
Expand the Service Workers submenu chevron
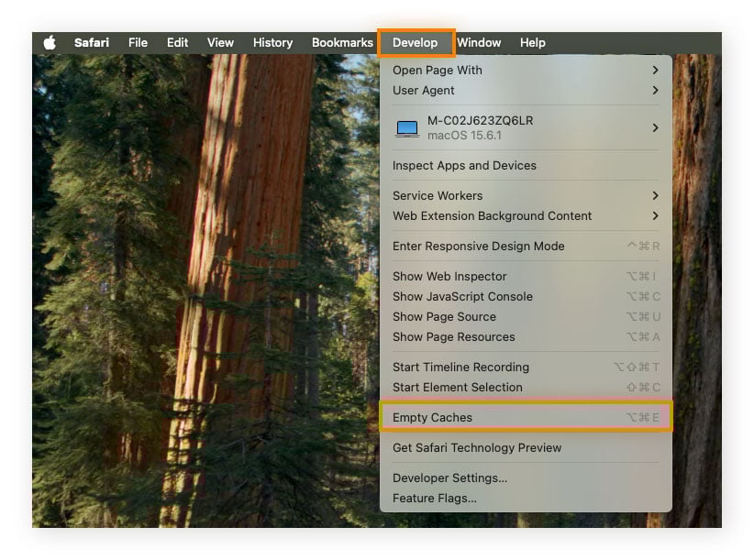pyautogui.click(x=655, y=195)
